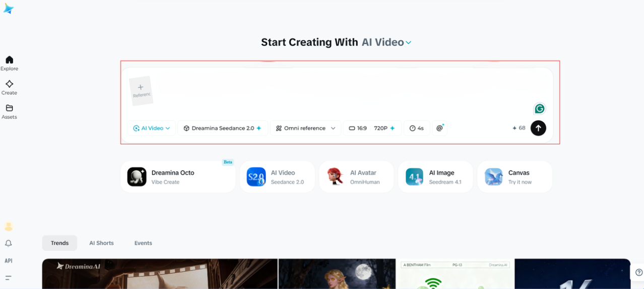Open the Canvas Try it now card

click(x=514, y=177)
